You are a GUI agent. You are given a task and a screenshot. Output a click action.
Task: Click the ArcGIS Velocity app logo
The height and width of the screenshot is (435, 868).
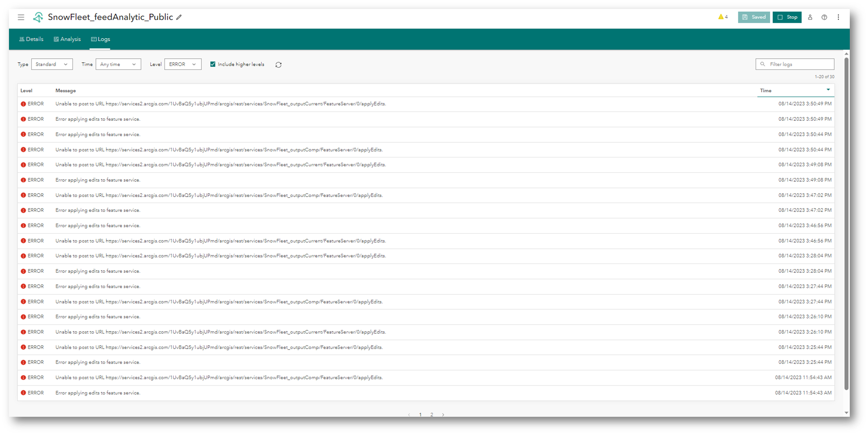(x=38, y=17)
